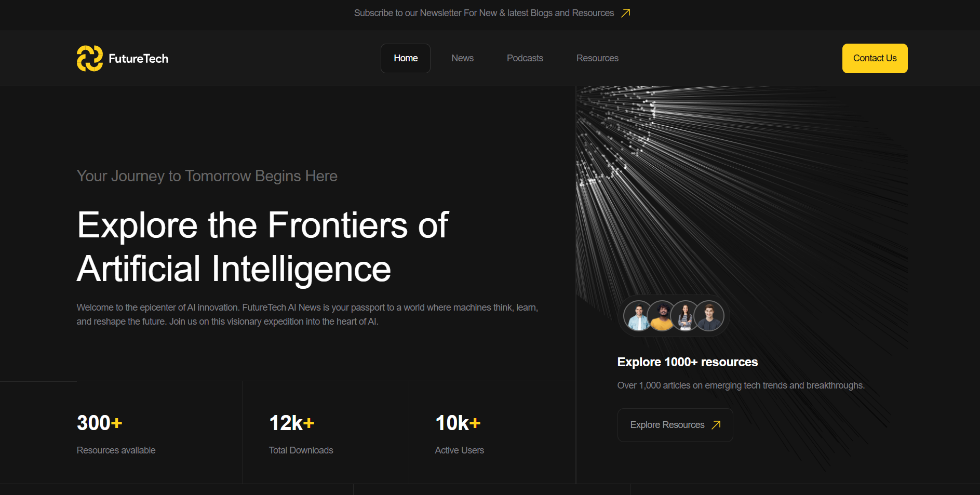Click the 'Welcome to the epicenter' paragraph
Viewport: 980px width, 495px height.
[307, 314]
